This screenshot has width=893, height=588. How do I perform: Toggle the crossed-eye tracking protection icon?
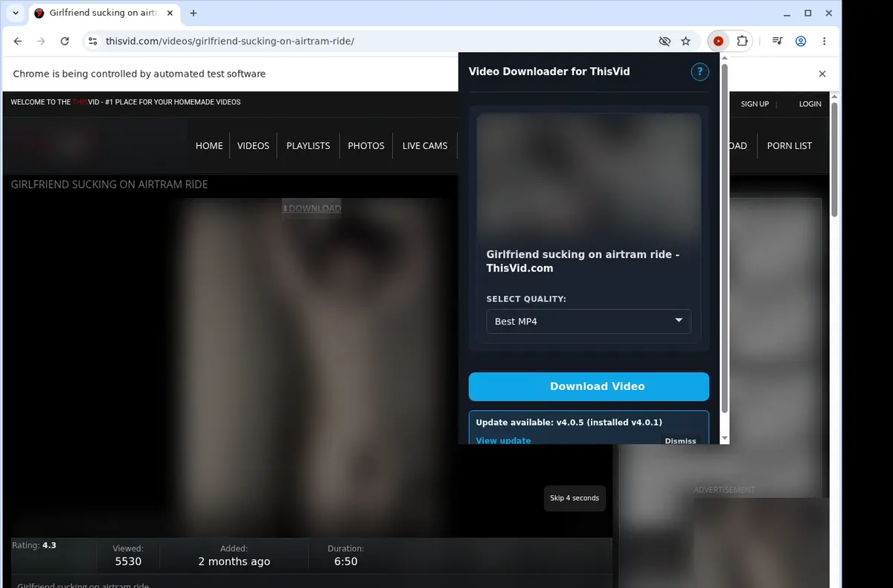pyautogui.click(x=665, y=42)
